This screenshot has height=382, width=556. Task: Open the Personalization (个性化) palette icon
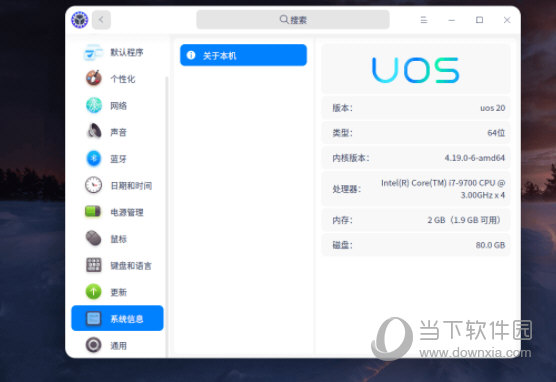[94, 78]
